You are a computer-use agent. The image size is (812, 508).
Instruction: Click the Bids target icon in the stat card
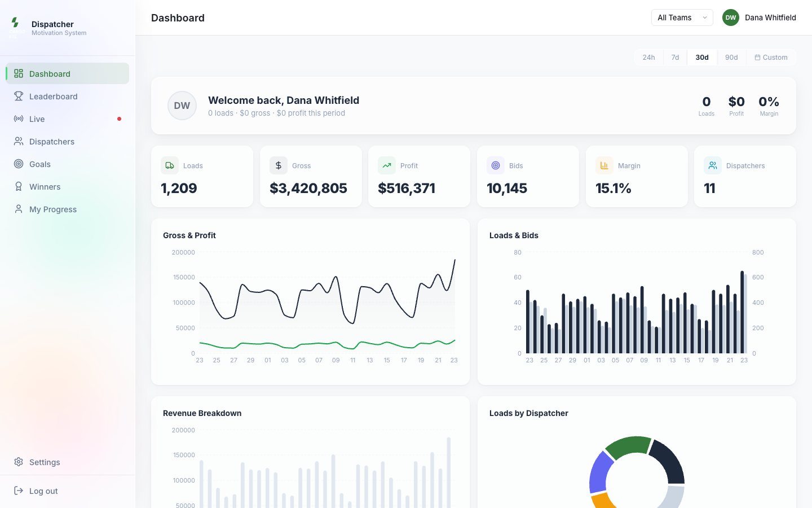click(x=496, y=165)
